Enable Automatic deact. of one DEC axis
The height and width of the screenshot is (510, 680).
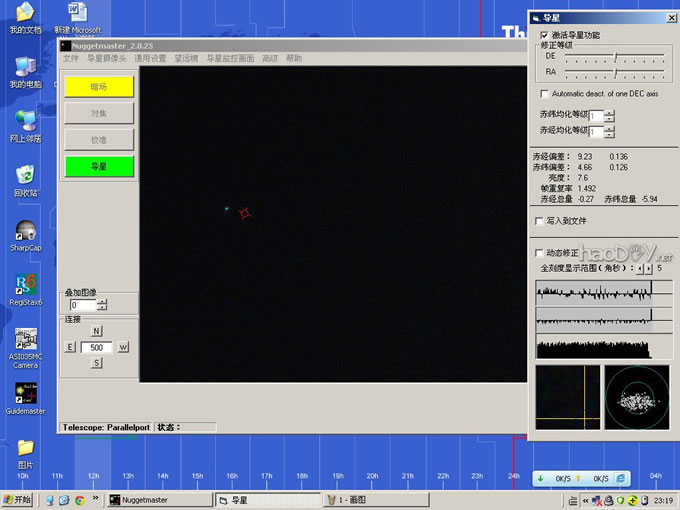coord(544,94)
